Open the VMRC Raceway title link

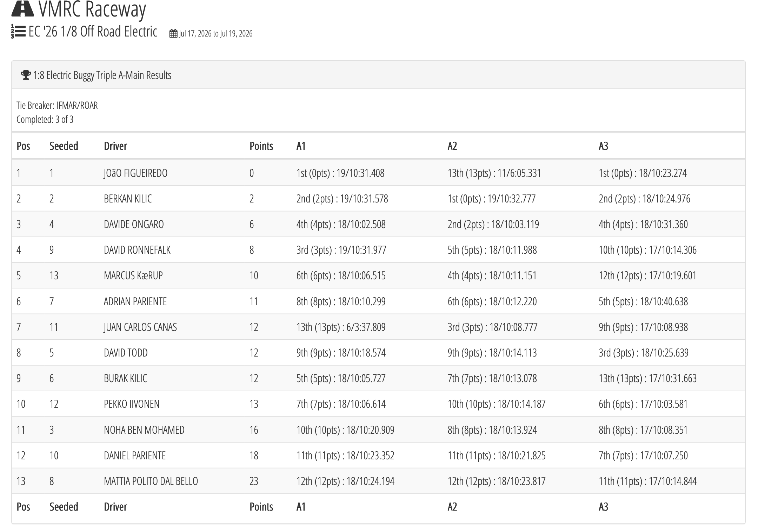click(92, 9)
